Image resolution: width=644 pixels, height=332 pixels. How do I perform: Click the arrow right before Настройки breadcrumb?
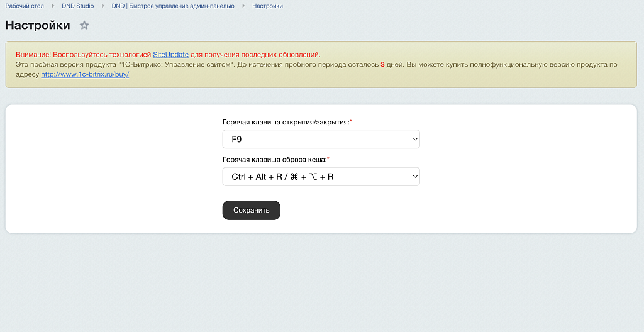[x=243, y=6]
